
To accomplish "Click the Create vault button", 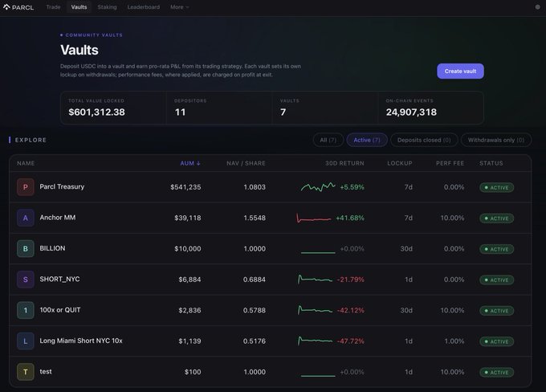I will [460, 71].
